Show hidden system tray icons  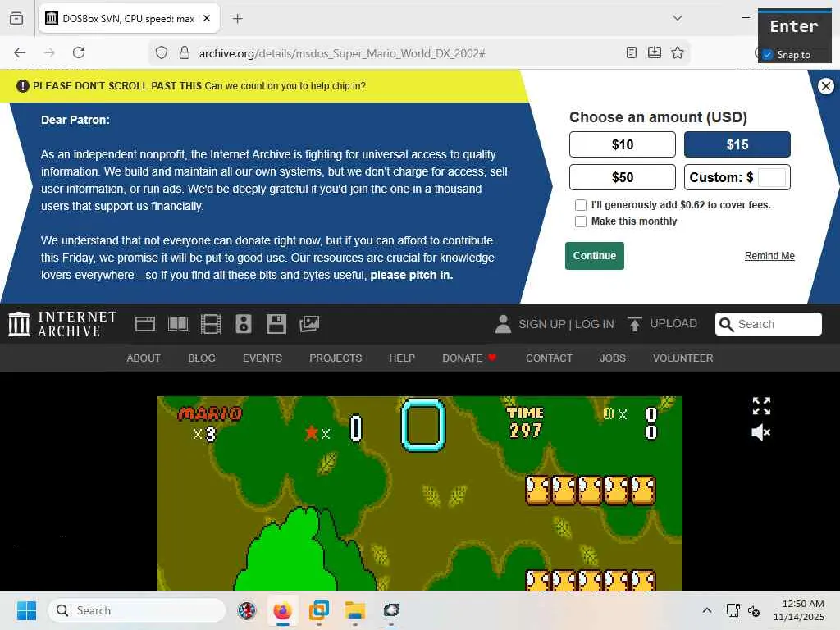pyautogui.click(x=706, y=610)
